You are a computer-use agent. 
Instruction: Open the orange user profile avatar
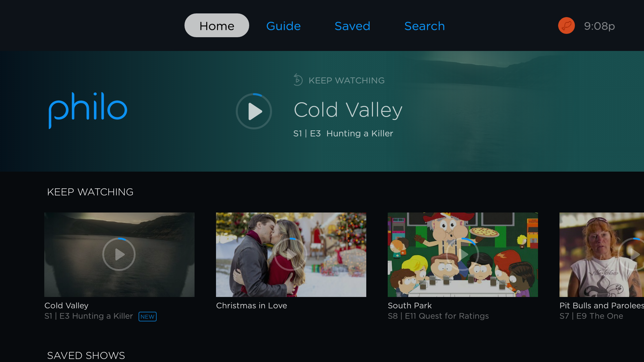[567, 25]
